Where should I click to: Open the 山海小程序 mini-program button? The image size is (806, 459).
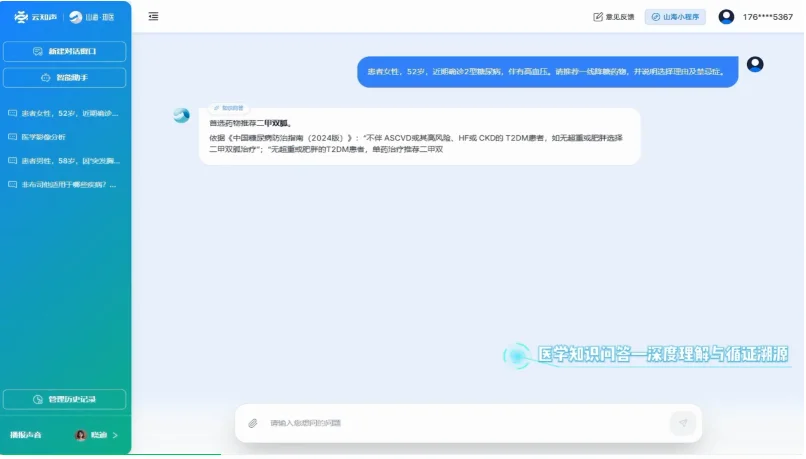tap(675, 17)
